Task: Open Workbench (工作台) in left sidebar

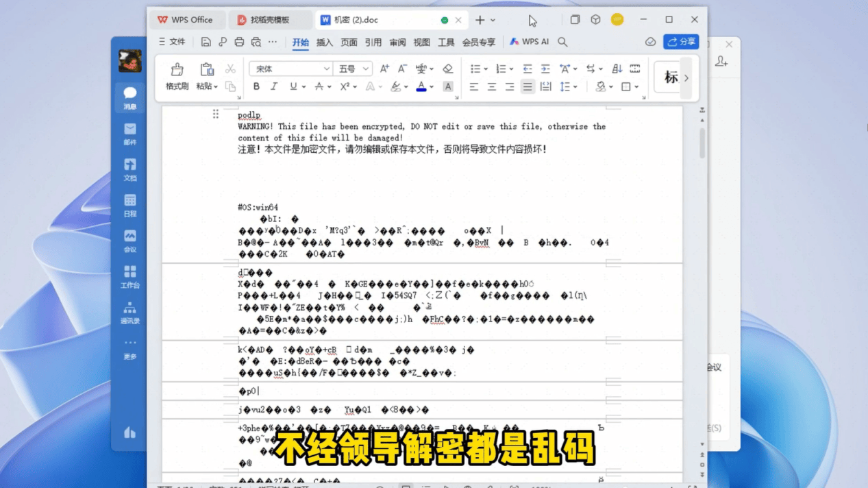Action: [129, 276]
